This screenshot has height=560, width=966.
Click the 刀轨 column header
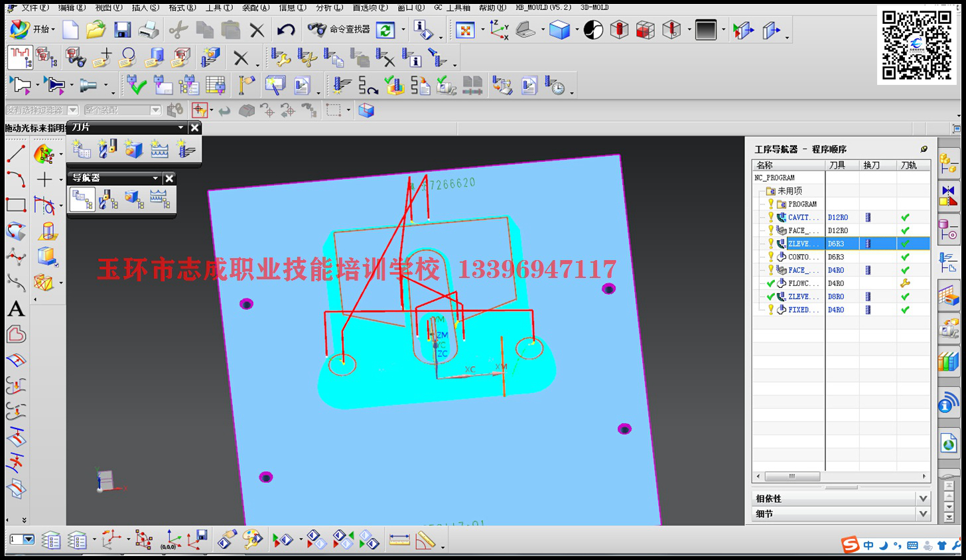click(913, 165)
